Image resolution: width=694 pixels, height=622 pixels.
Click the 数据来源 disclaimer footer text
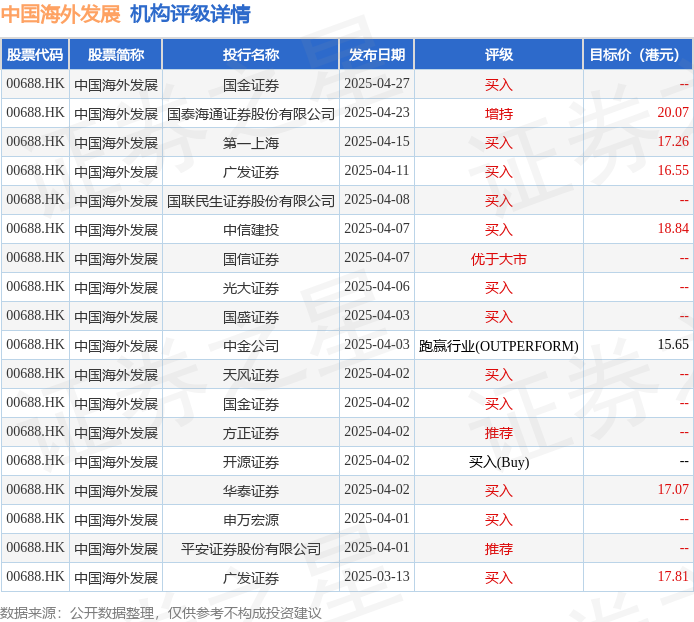tap(161, 613)
